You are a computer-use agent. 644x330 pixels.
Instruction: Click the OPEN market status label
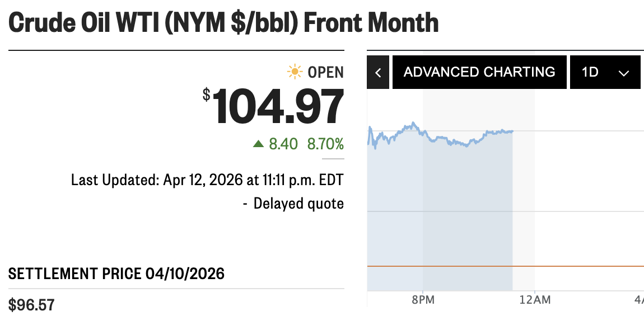[x=325, y=72]
